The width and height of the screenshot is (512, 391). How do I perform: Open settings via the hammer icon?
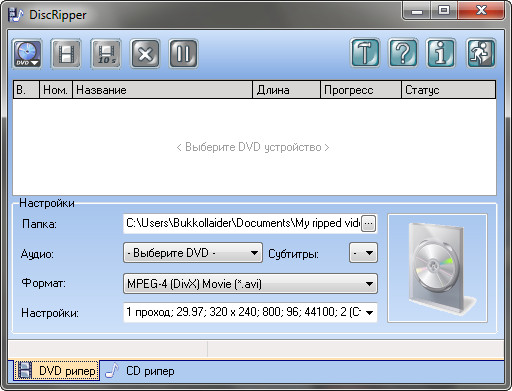pyautogui.click(x=365, y=53)
